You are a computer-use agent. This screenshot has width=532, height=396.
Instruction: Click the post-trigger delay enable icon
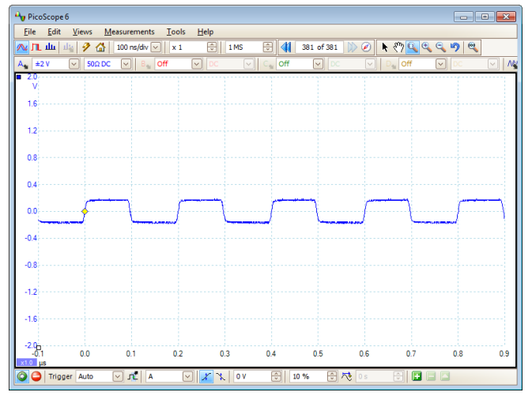346,376
